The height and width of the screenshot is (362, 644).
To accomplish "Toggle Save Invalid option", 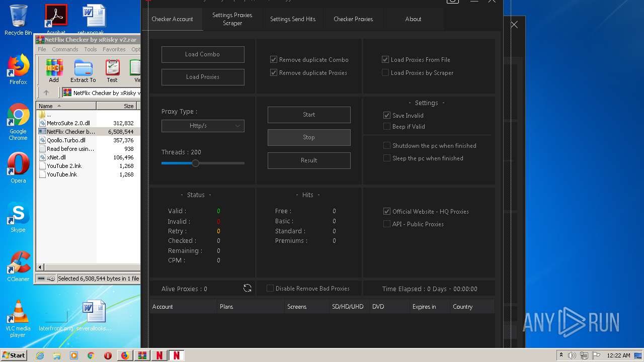I will tap(387, 115).
